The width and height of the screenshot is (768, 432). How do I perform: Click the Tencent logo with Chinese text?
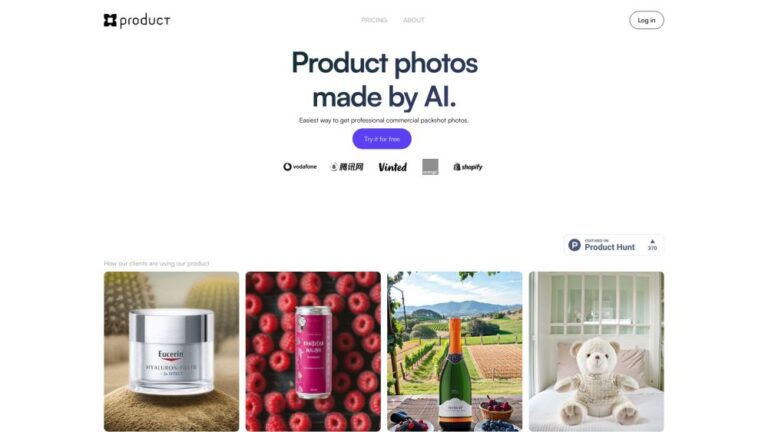tap(347, 167)
